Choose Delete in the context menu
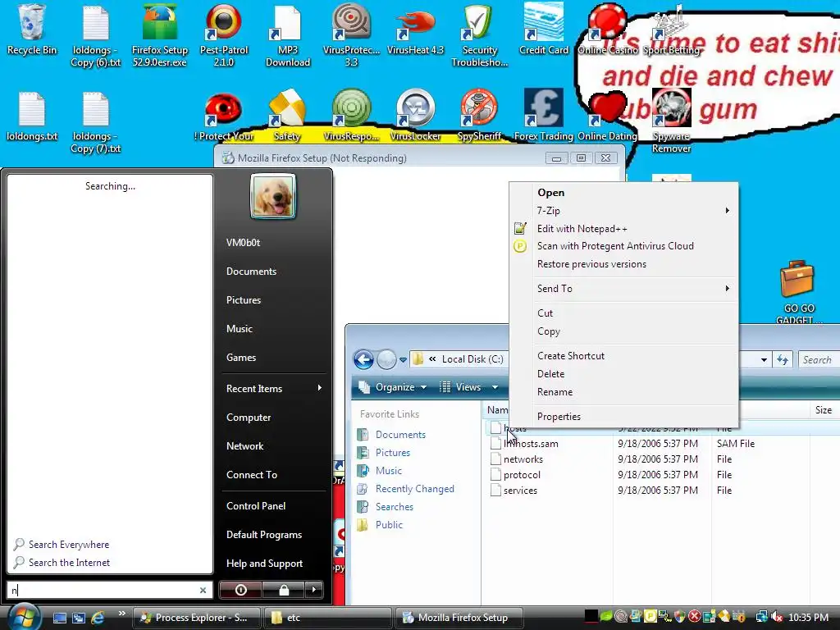The width and height of the screenshot is (840, 630). pyautogui.click(x=623, y=374)
